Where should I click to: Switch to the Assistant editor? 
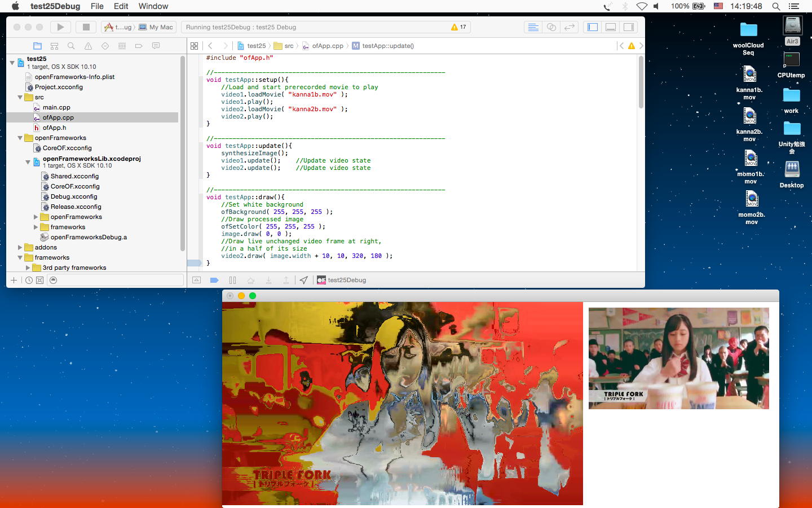551,27
